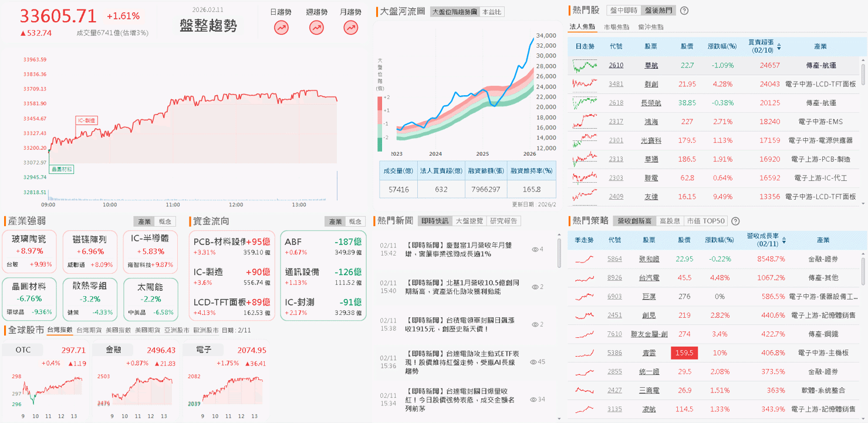Click 晶圓材料 marker on intraday chart
The width and height of the screenshot is (868, 423).
pyautogui.click(x=62, y=169)
